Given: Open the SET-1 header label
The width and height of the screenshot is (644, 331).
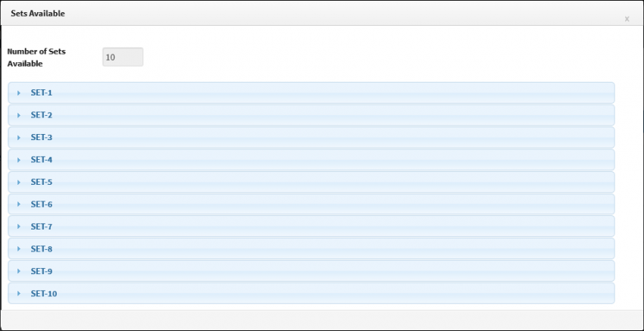Looking at the screenshot, I should click(x=42, y=93).
